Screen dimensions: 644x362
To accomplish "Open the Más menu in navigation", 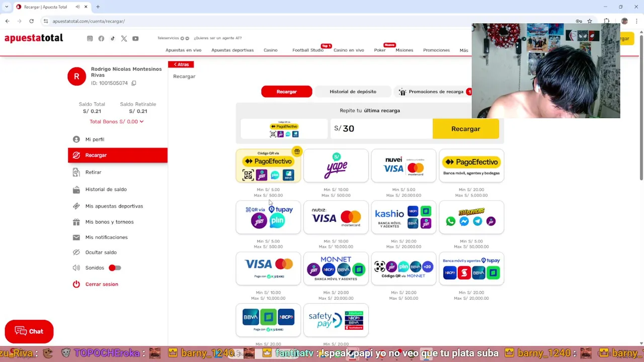I will 464,50.
